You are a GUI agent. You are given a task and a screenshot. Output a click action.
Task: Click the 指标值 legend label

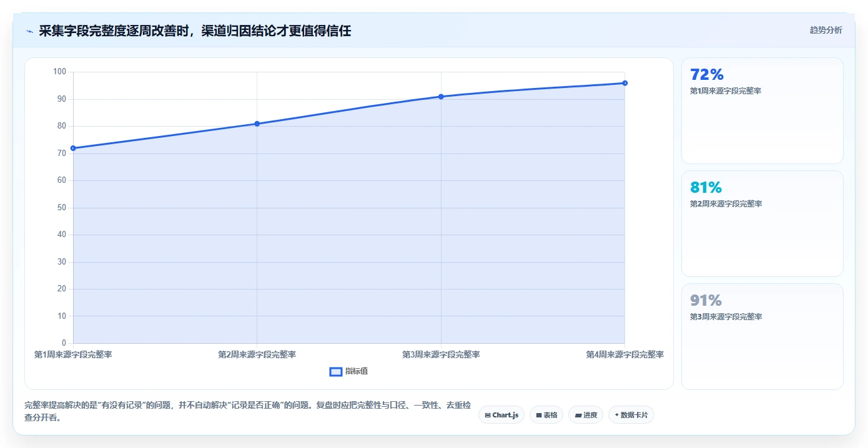click(x=357, y=371)
